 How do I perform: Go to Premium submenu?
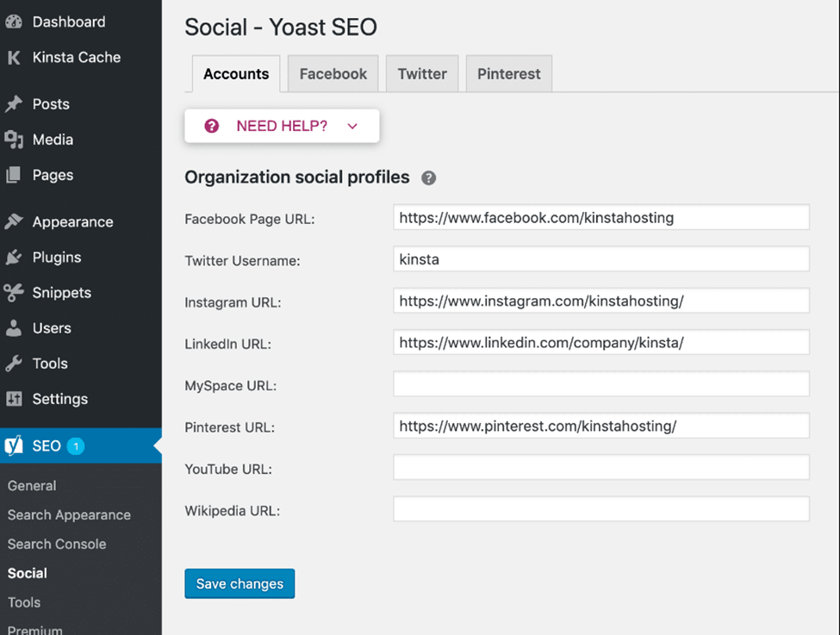pyautogui.click(x=34, y=629)
